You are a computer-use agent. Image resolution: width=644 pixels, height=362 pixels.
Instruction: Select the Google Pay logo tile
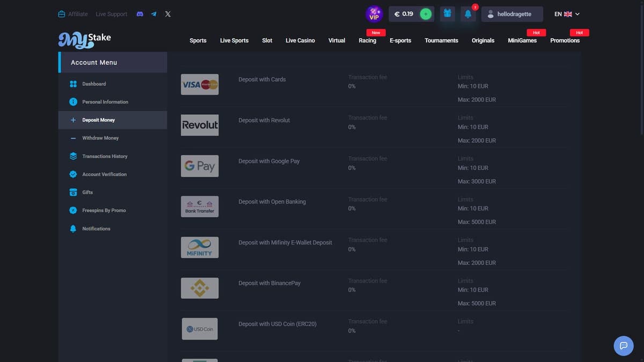[x=200, y=166]
